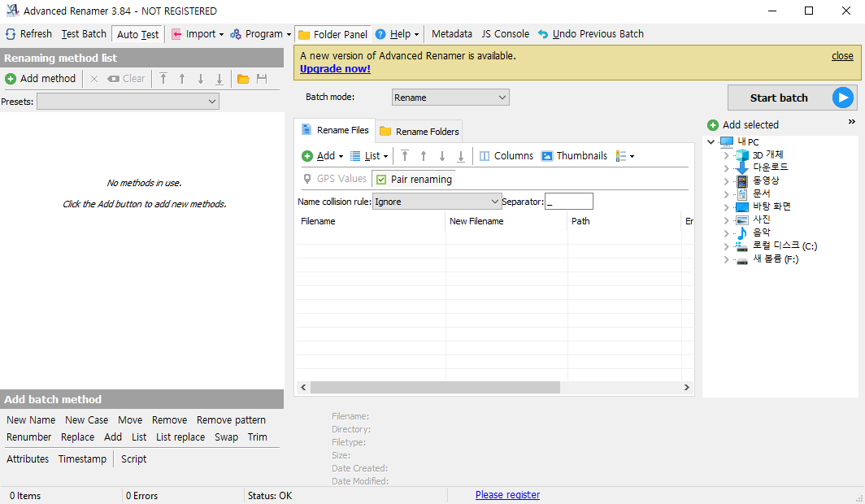Move file down in file list toolbar
Image resolution: width=865 pixels, height=504 pixels.
442,156
